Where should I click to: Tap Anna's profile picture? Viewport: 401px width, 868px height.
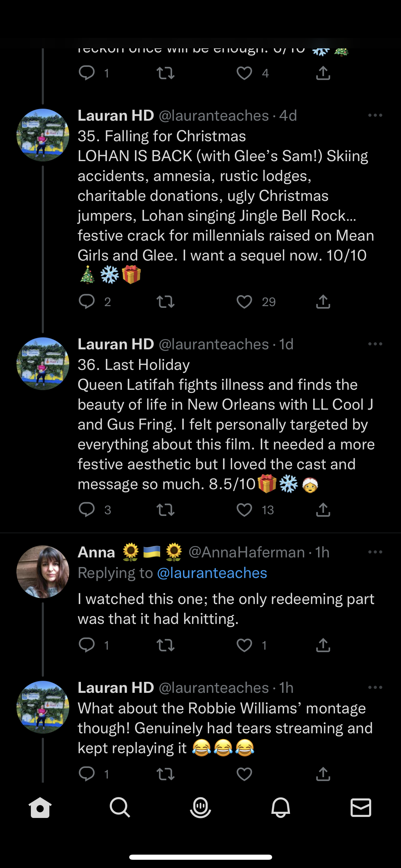point(43,572)
